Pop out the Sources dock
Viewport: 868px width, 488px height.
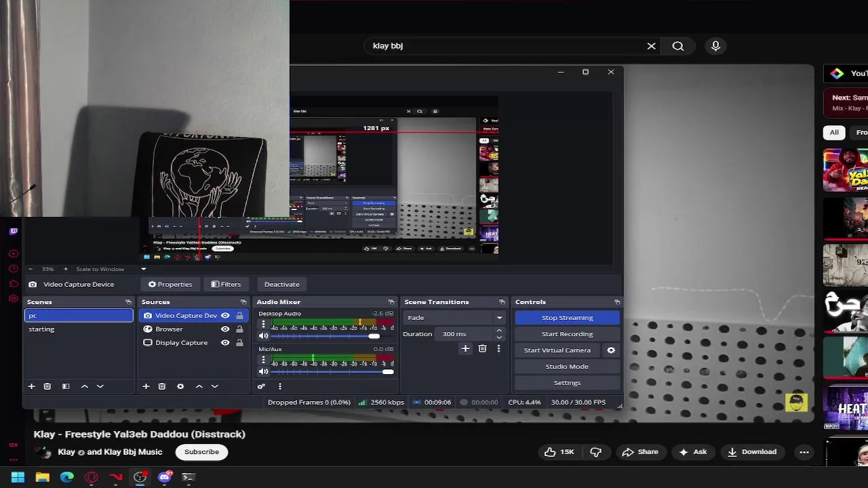coord(243,302)
